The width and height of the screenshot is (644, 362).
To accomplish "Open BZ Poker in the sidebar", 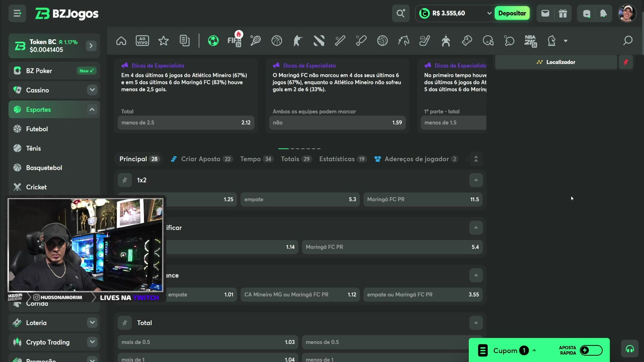I will tap(54, 71).
